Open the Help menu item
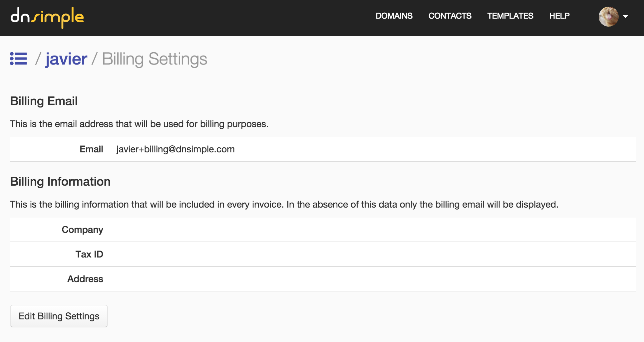The height and width of the screenshot is (342, 644). click(x=559, y=16)
